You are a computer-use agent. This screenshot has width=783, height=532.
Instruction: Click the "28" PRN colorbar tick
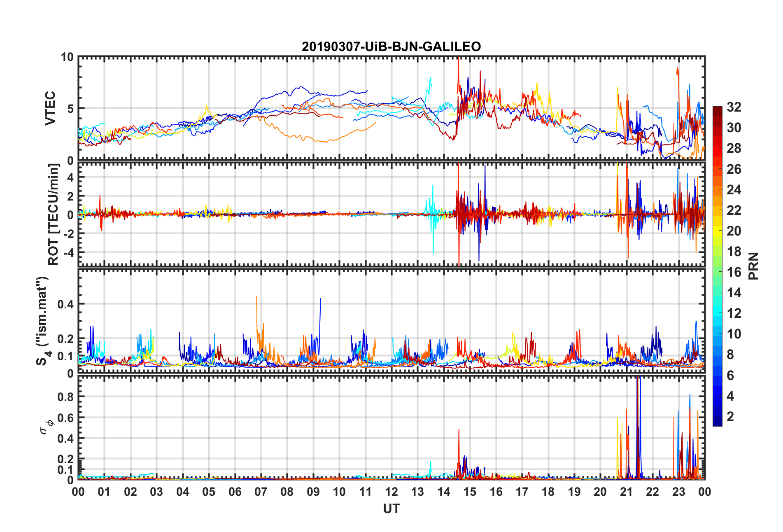(x=734, y=148)
